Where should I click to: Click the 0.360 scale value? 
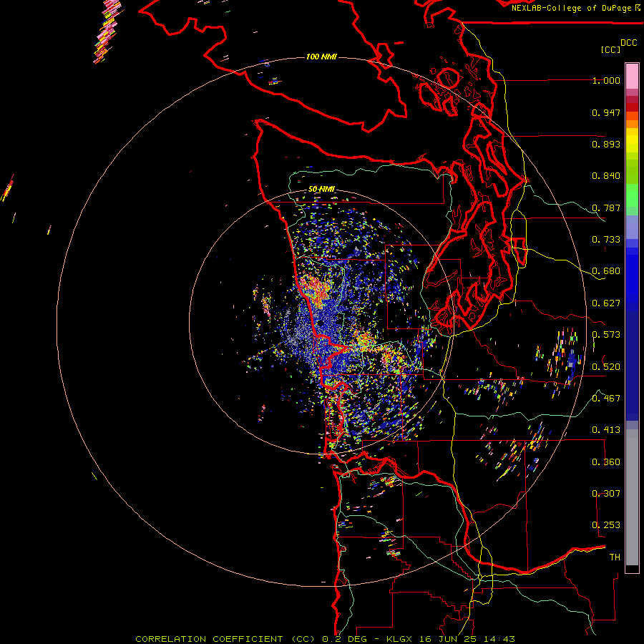[606, 462]
